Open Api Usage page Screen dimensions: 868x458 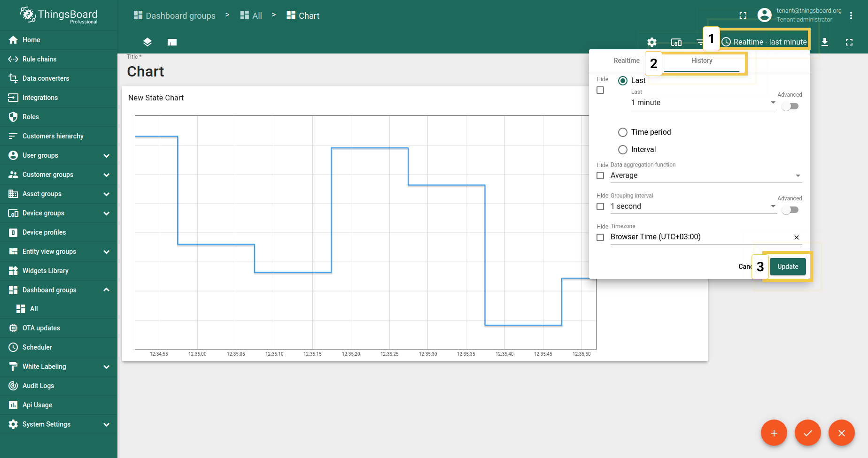tap(59, 405)
